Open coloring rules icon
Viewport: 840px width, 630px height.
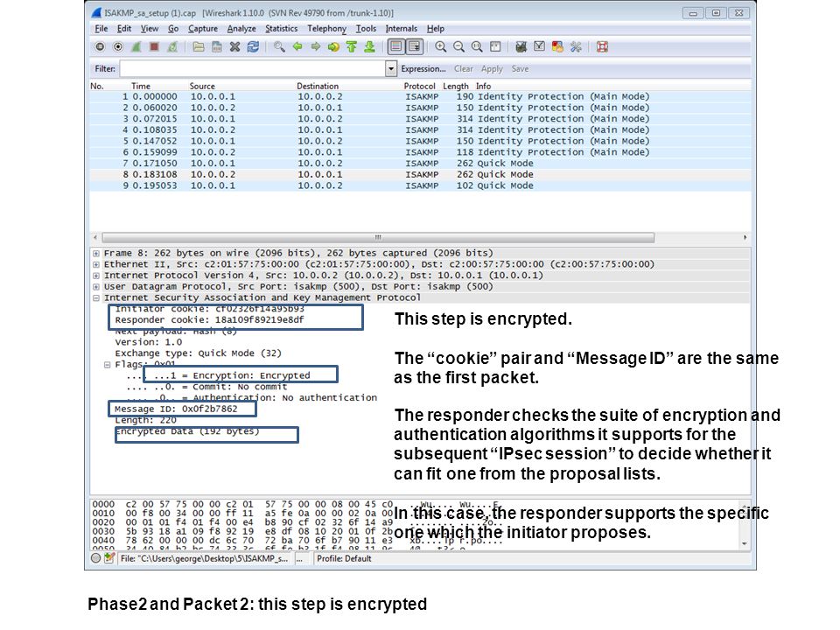point(557,47)
